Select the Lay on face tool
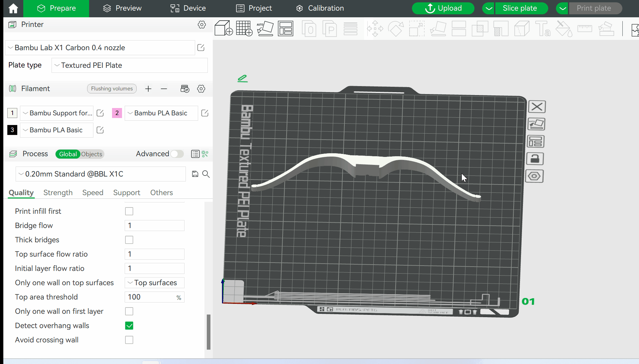This screenshot has width=639, height=364. click(438, 29)
